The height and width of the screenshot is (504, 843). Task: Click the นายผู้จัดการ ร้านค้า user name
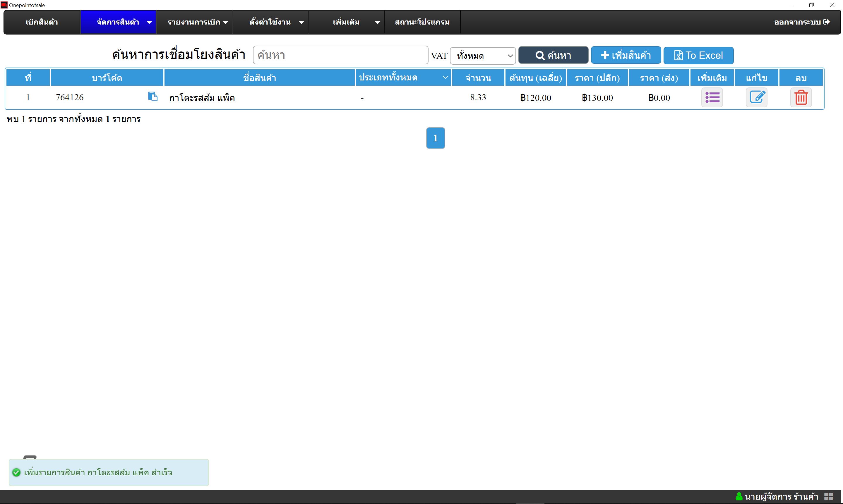[x=781, y=496]
